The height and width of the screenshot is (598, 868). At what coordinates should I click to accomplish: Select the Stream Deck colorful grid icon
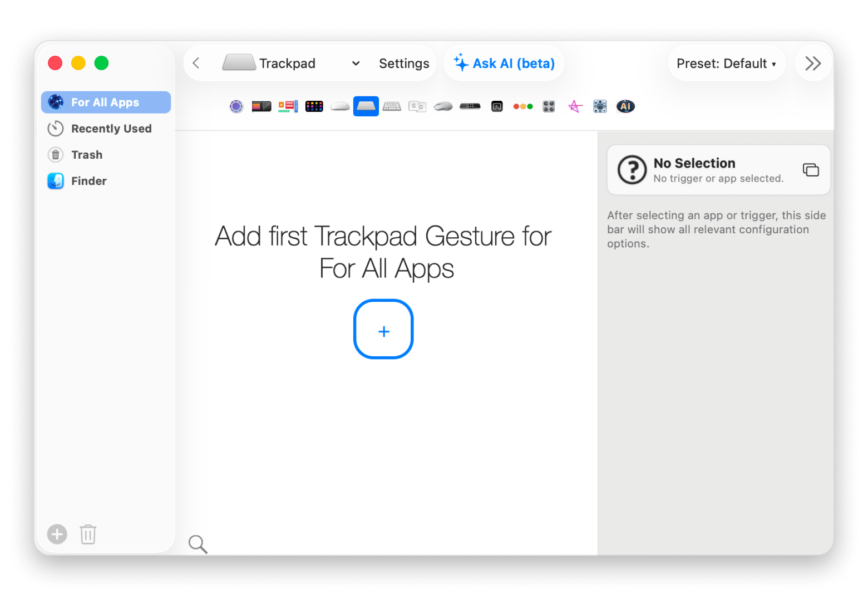click(314, 106)
